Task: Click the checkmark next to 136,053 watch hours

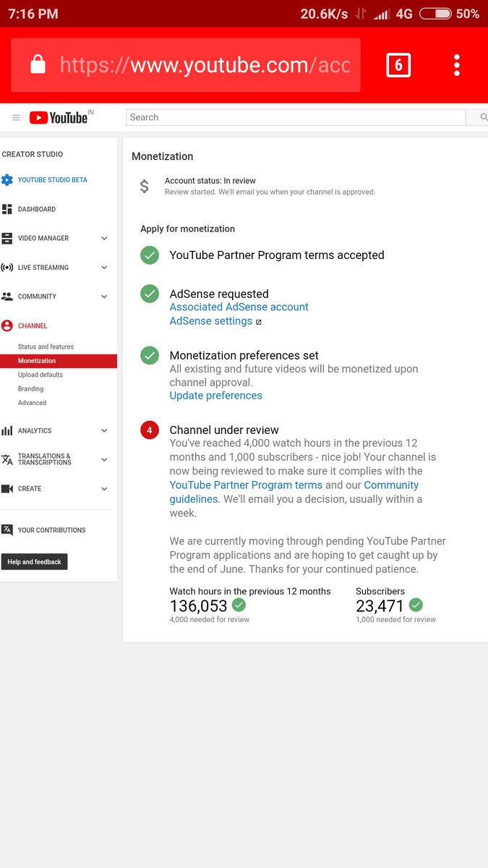Action: [239, 605]
